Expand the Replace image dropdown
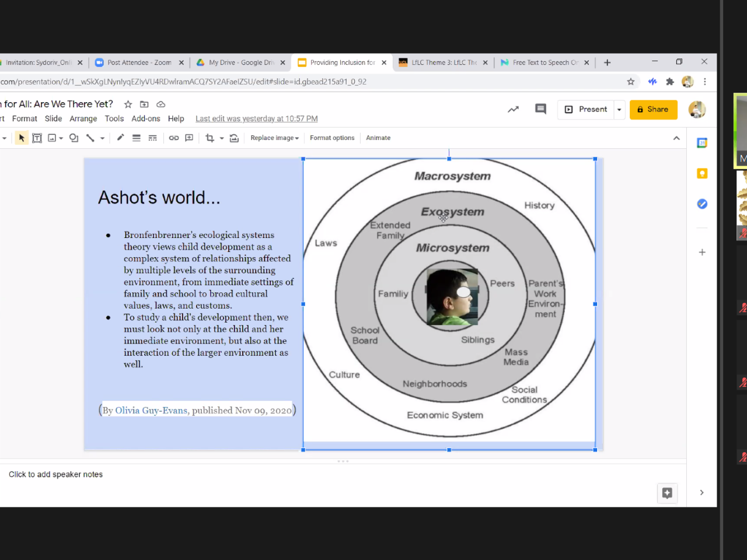Screen dimensions: 747x560 [274, 138]
